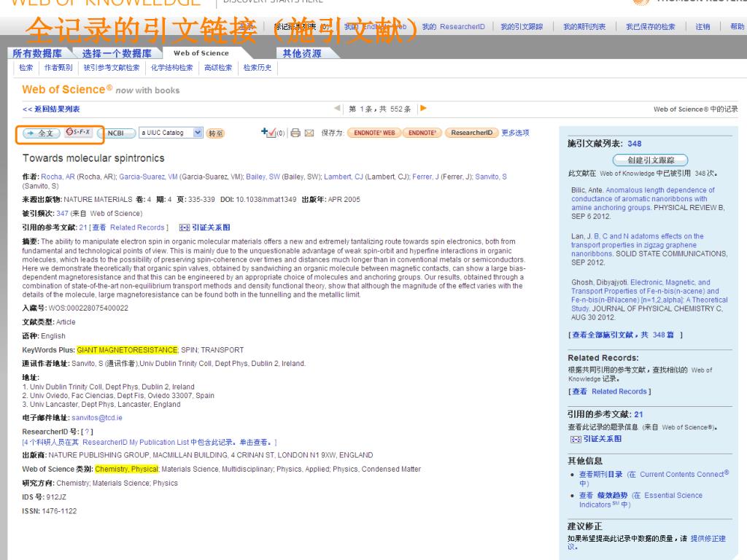Go to next record arrow
Image resolution: width=747 pixels, height=560 pixels.
coord(423,109)
